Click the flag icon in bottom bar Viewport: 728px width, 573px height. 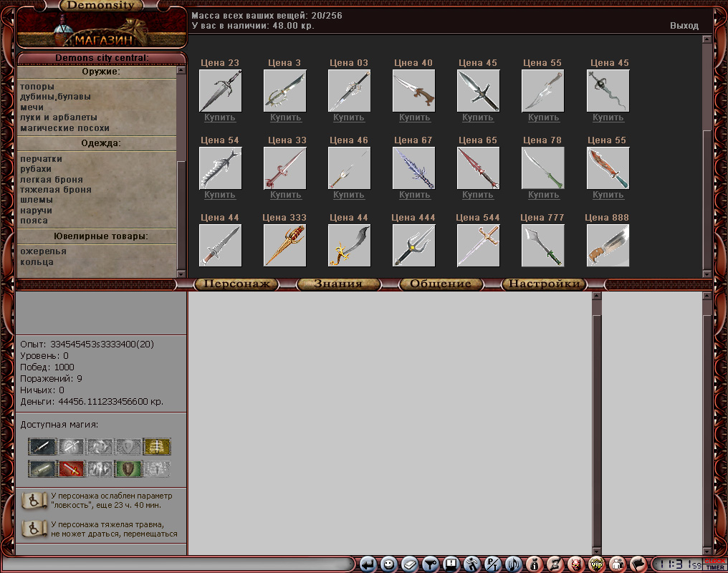(x=638, y=564)
